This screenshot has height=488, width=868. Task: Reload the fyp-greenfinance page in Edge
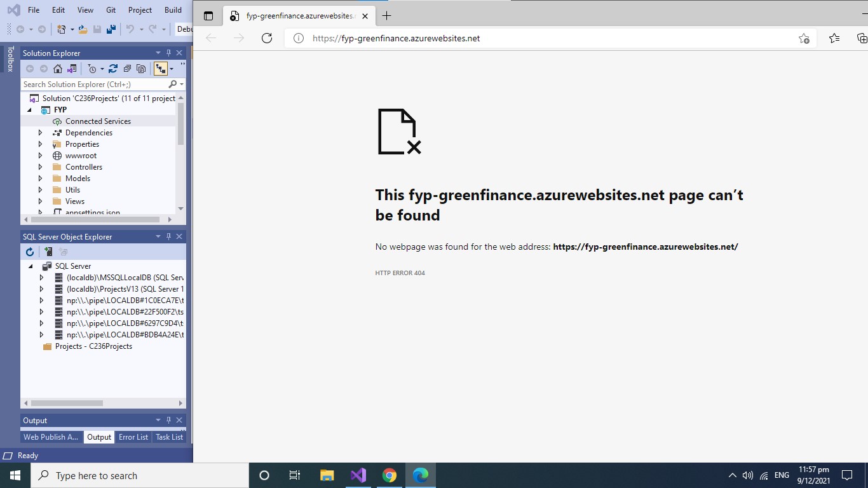(x=266, y=38)
